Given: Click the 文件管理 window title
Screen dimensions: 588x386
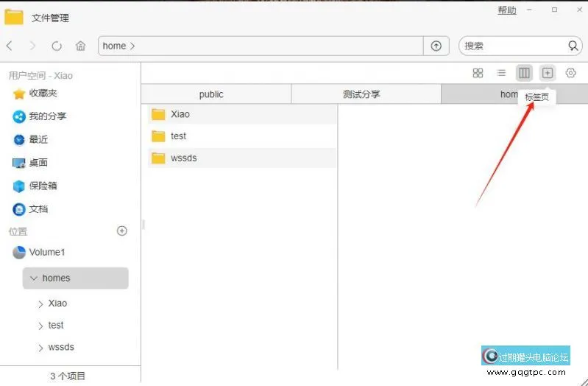Looking at the screenshot, I should click(50, 18).
